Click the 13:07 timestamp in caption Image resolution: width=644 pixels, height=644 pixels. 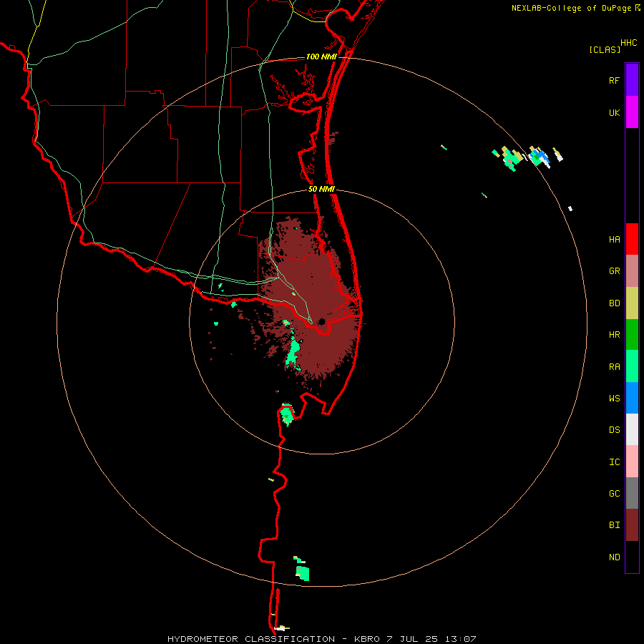pyautogui.click(x=462, y=639)
